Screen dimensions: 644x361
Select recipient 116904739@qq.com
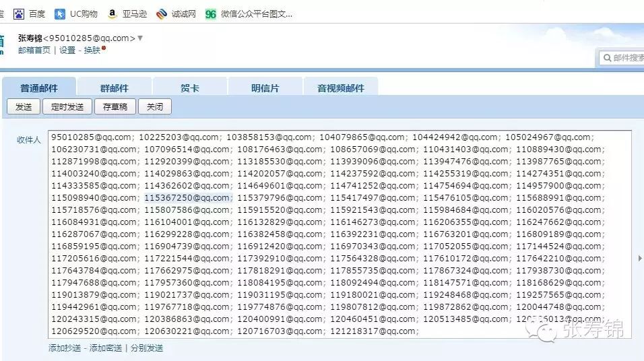pos(187,247)
